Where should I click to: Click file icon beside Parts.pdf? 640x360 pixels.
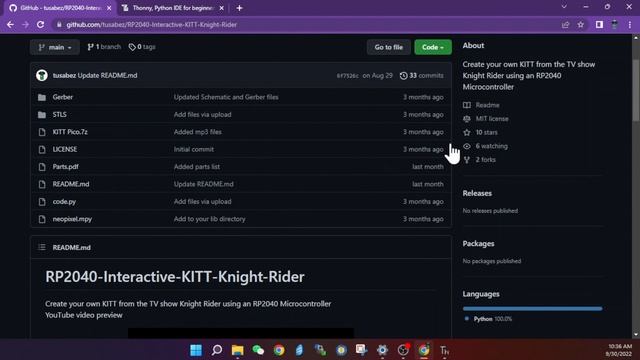point(42,167)
